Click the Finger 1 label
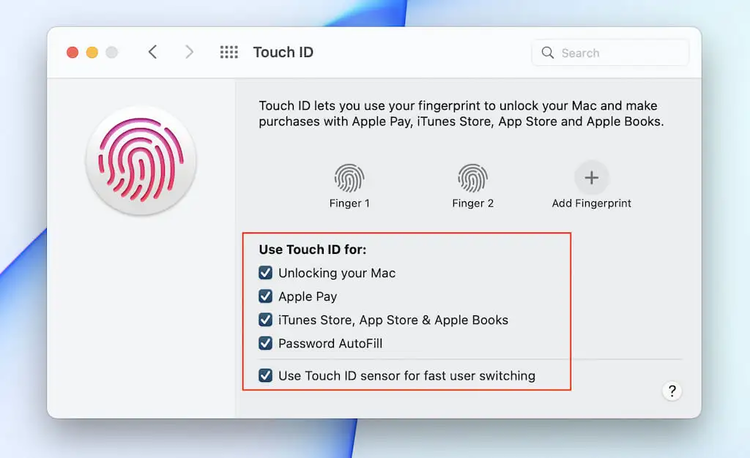 pos(349,203)
